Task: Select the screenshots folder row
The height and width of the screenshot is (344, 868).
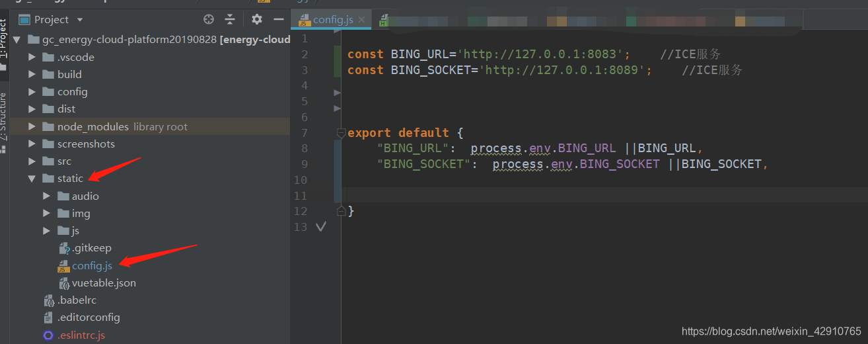Action: pos(151,144)
